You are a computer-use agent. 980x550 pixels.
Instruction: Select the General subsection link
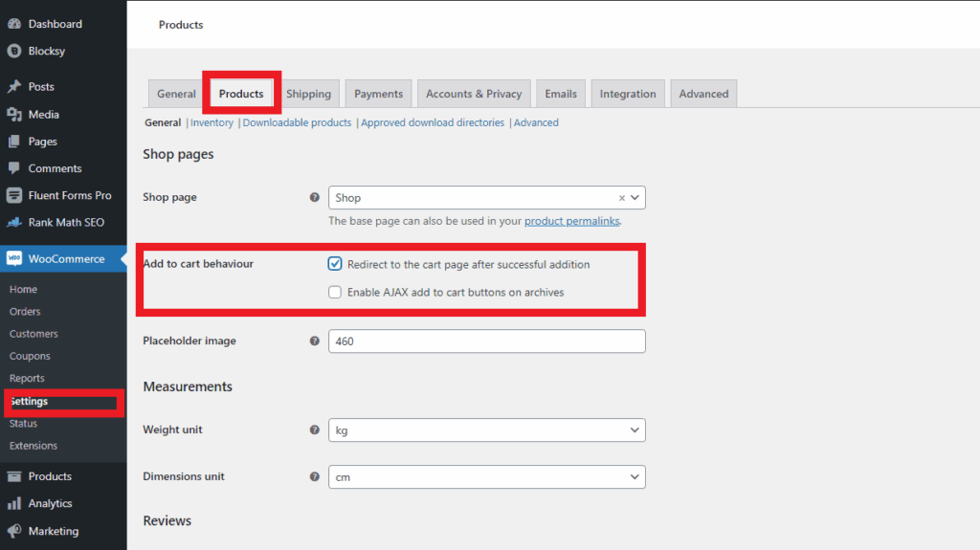pyautogui.click(x=163, y=122)
